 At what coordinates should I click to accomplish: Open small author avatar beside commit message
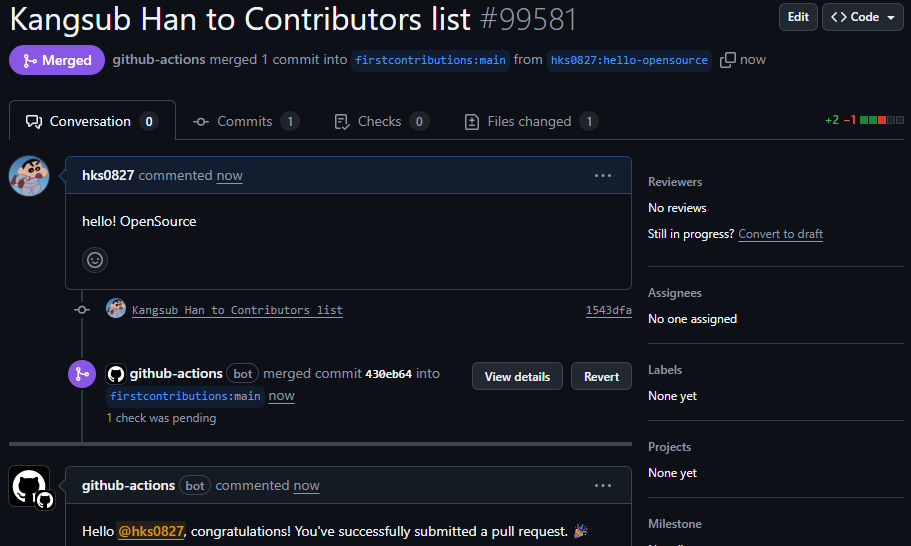pos(116,308)
